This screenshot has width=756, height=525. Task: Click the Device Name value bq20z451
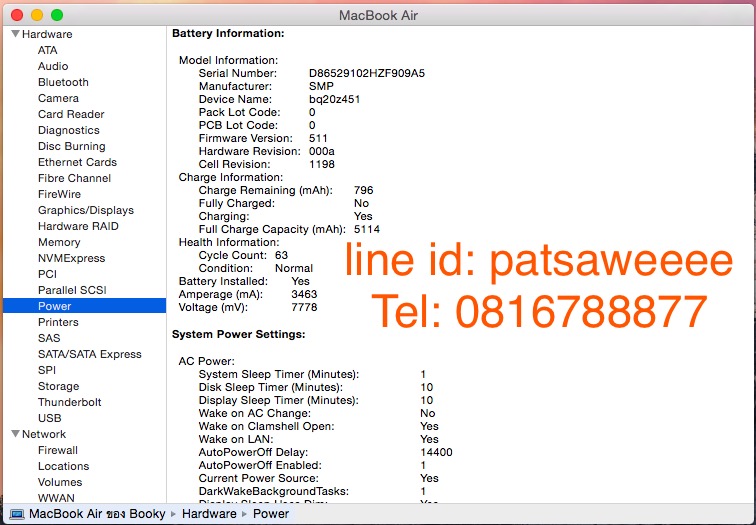click(x=335, y=99)
